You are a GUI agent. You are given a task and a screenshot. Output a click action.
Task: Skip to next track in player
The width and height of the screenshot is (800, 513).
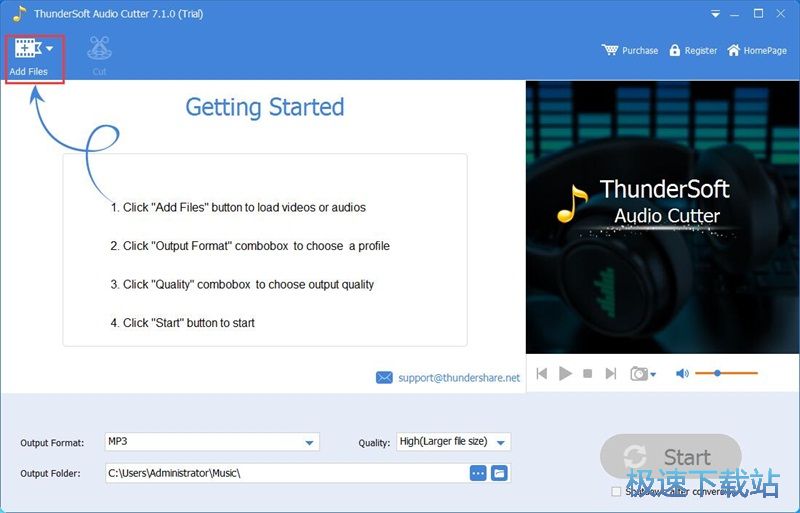pyautogui.click(x=611, y=374)
